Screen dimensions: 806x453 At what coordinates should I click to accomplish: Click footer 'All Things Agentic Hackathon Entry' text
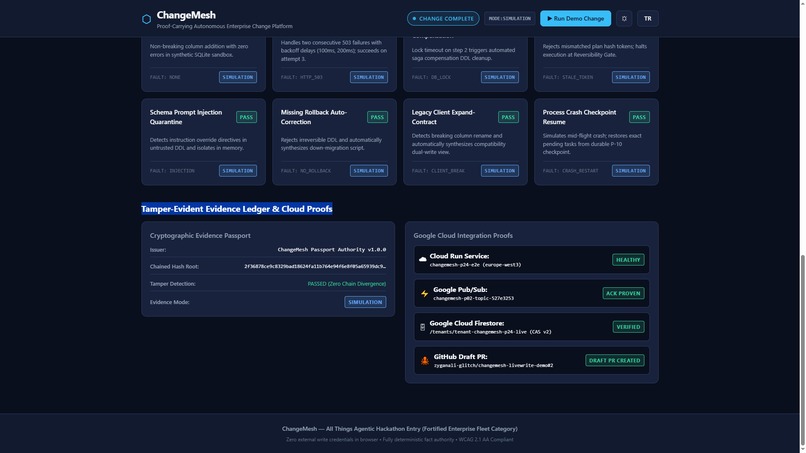(x=373, y=429)
